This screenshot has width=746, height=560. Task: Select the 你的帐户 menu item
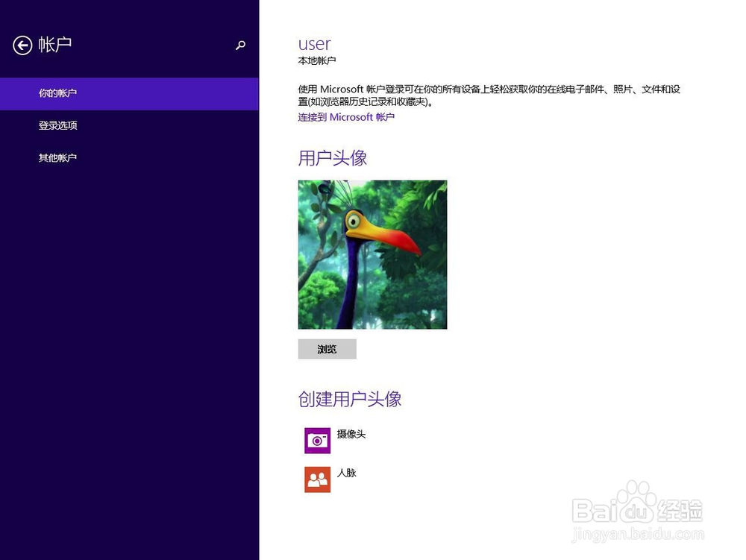(x=129, y=94)
